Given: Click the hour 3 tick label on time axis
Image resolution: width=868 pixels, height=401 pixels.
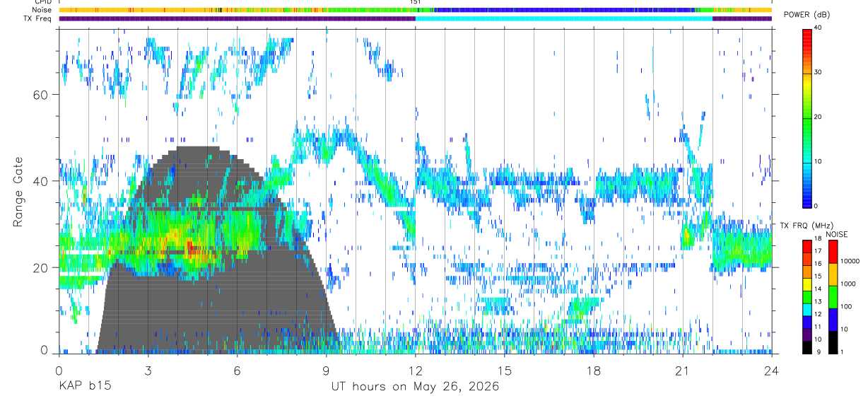Looking at the screenshot, I should (x=148, y=370).
